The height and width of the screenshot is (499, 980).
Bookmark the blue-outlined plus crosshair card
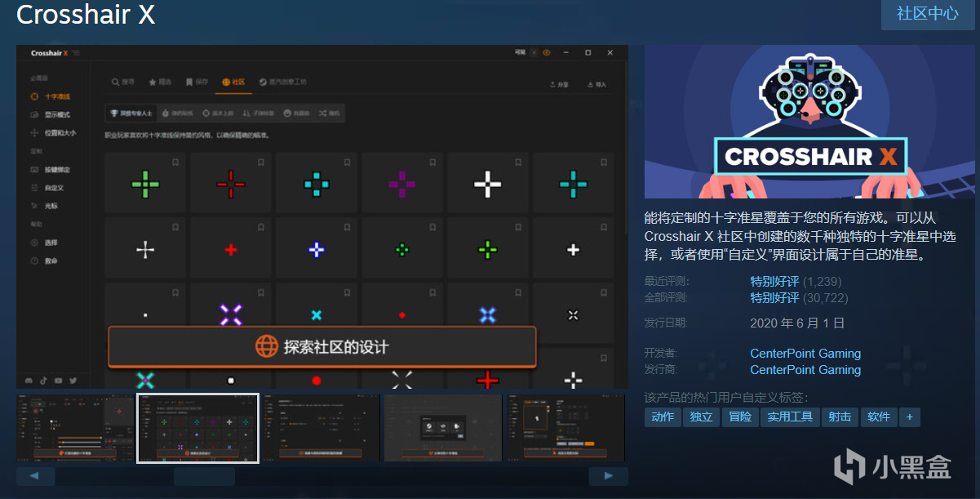[347, 228]
